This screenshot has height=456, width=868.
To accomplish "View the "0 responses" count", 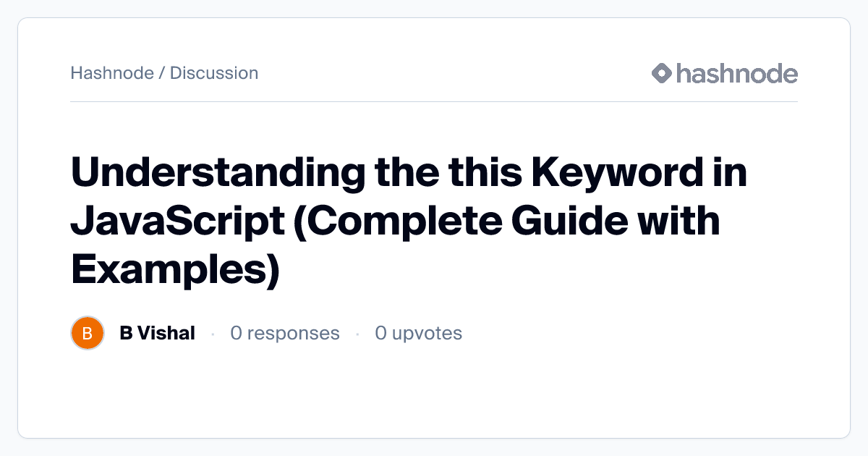I will tap(284, 333).
